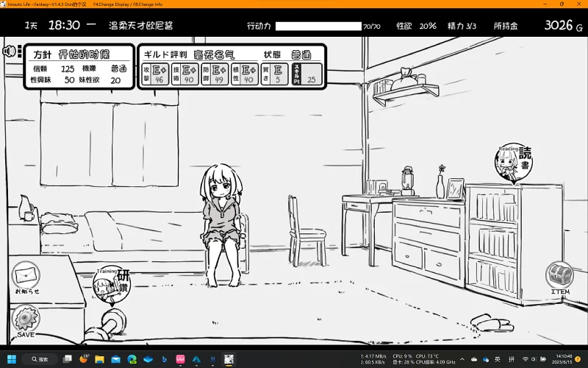Viewport: 588px width, 368px height.
Task: Open Task View from the taskbar
Action: tap(68, 359)
